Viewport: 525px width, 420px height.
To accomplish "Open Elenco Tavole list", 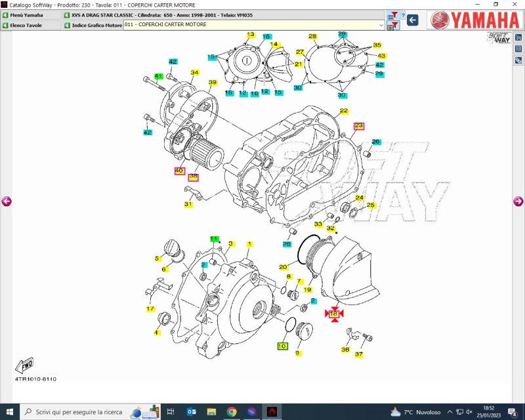I will pos(31,25).
